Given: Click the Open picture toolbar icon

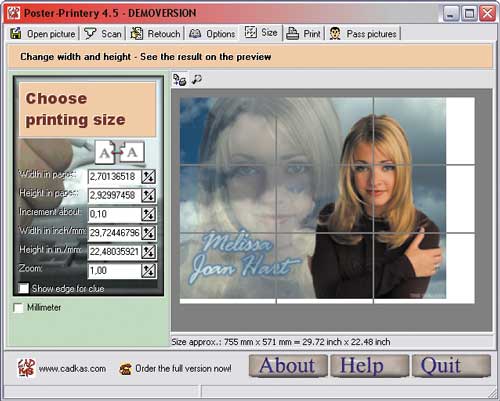Looking at the screenshot, I should [x=16, y=34].
